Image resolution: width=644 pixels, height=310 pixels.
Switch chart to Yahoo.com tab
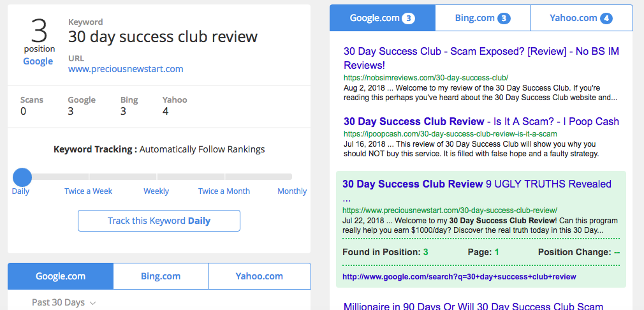tap(259, 276)
